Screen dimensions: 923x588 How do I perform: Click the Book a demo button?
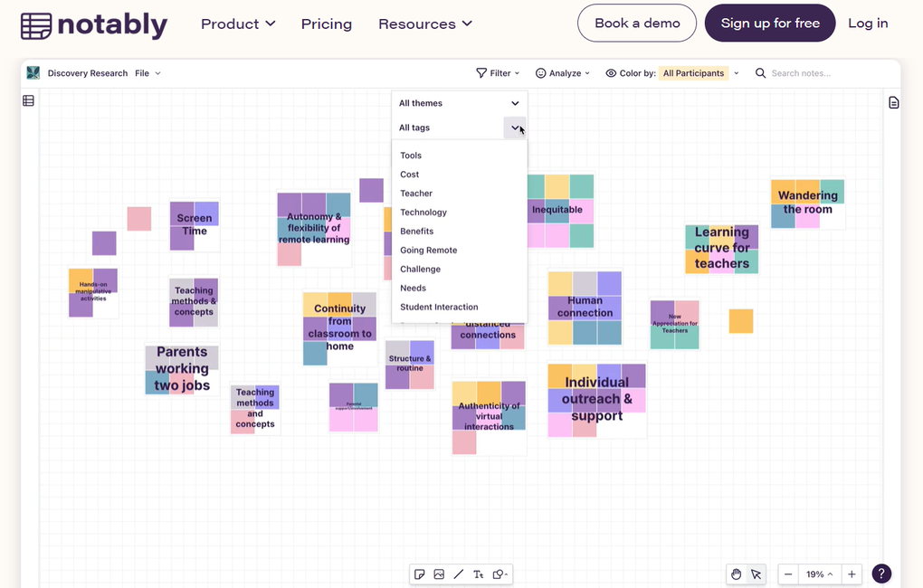tap(636, 23)
